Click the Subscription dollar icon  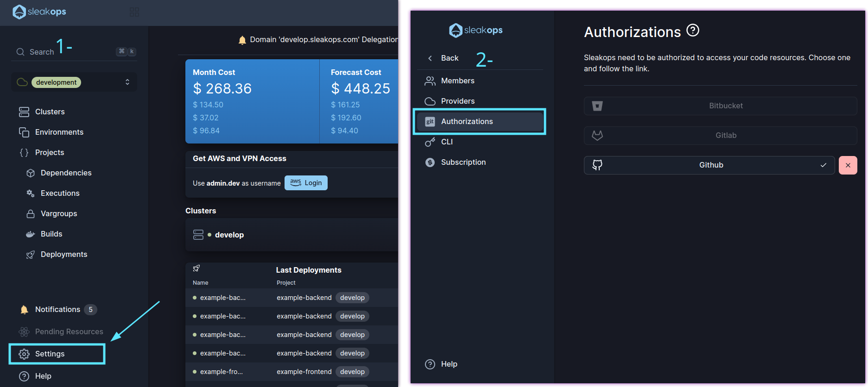(x=430, y=162)
